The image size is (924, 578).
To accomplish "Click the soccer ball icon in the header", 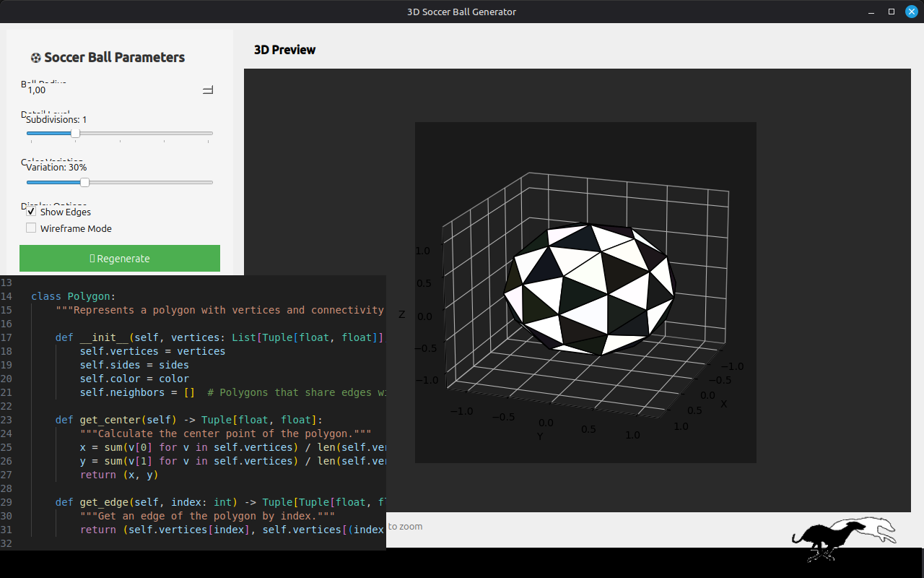I will pos(35,58).
